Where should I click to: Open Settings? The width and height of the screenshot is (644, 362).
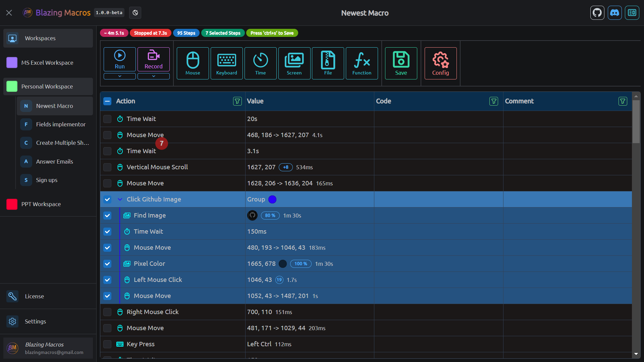[x=48, y=321]
